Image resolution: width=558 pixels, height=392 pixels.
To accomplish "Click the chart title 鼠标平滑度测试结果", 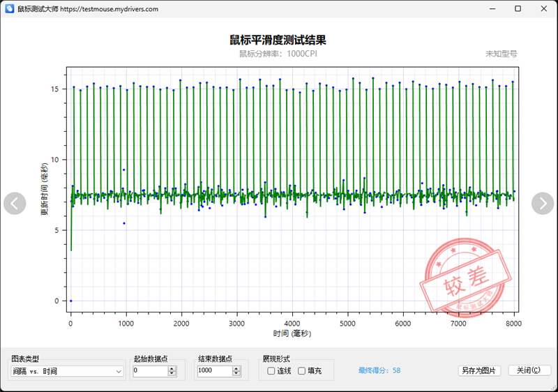I will [x=278, y=40].
